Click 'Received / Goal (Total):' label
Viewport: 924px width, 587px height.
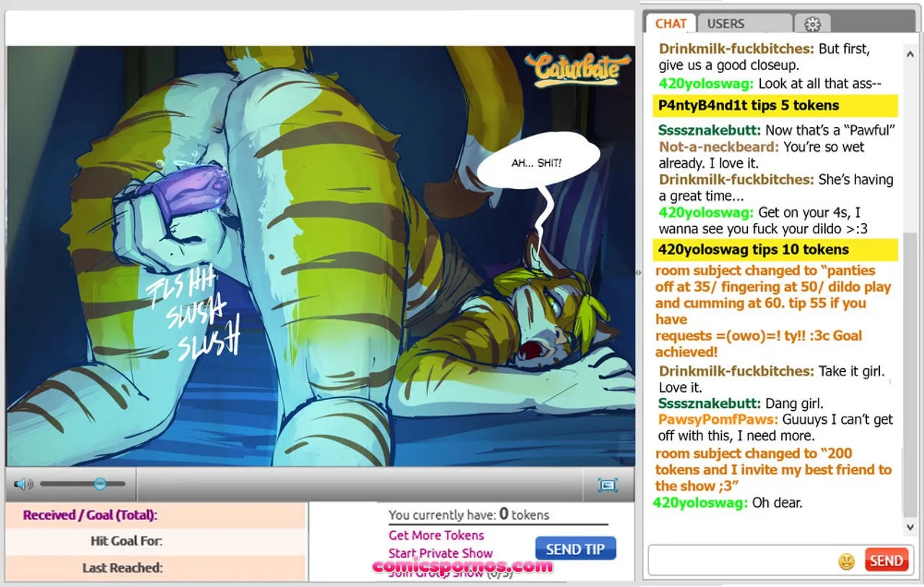[90, 515]
